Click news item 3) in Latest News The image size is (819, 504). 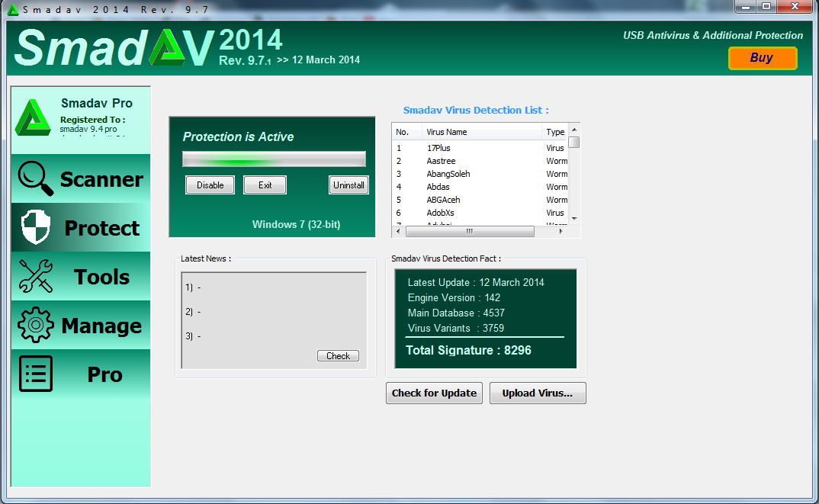click(193, 336)
